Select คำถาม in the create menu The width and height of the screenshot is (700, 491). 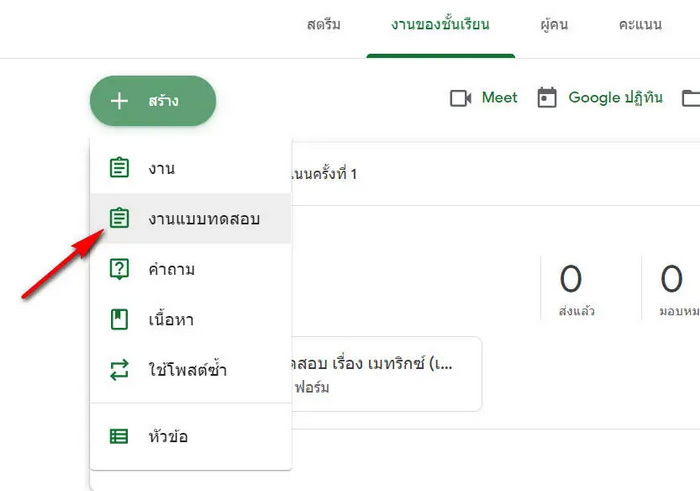171,269
